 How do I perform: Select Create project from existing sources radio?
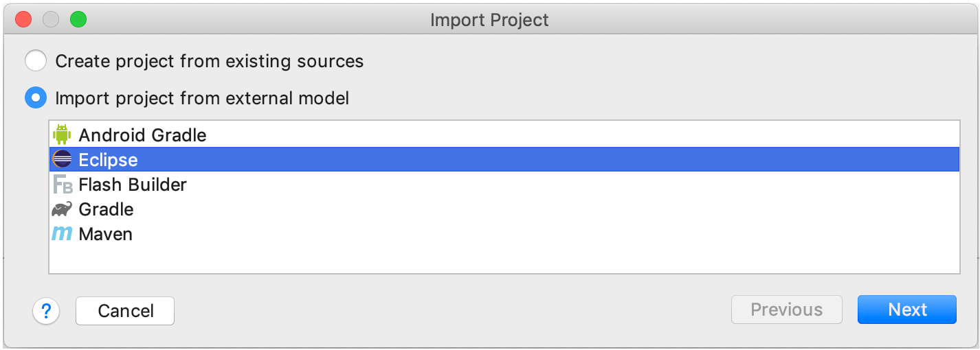click(x=36, y=61)
